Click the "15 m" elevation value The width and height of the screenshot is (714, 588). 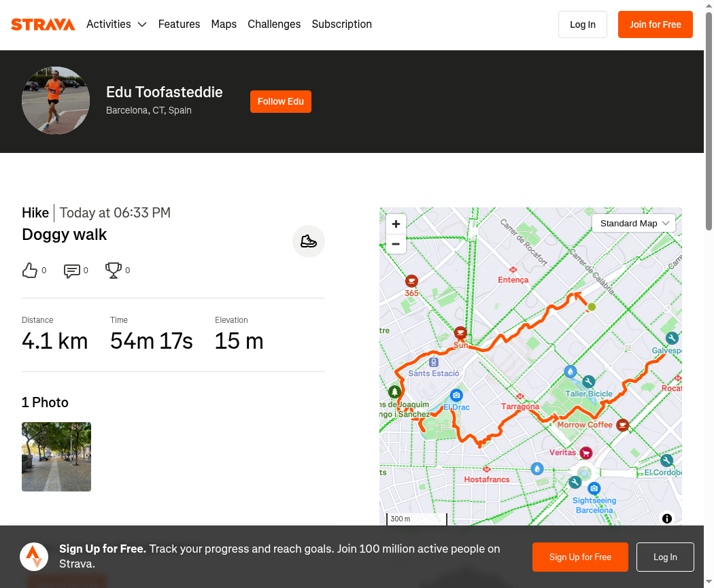pos(239,341)
